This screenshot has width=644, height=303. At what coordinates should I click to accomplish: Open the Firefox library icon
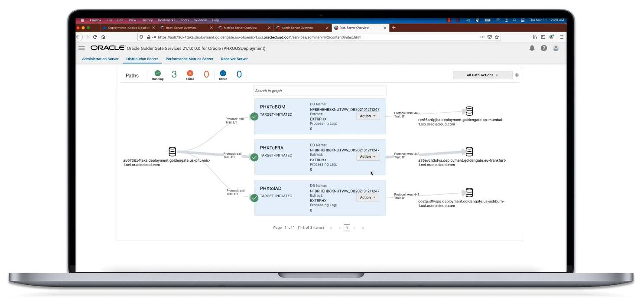535,37
